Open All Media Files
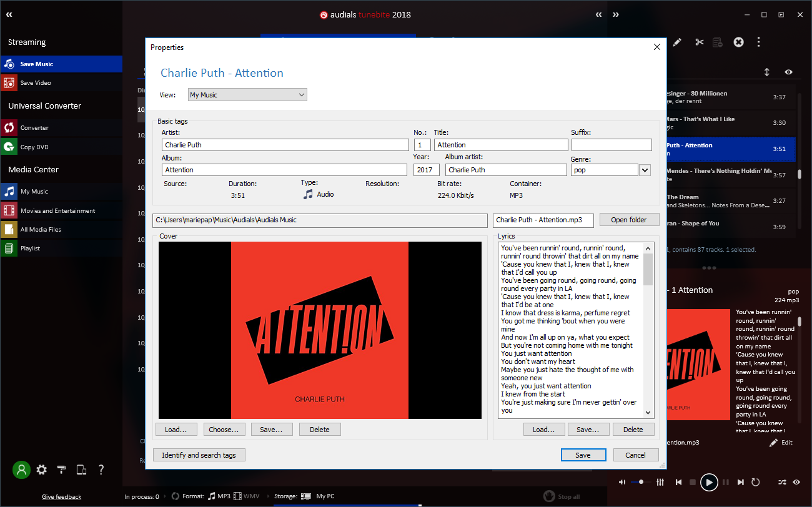812x507 pixels. 61,229
